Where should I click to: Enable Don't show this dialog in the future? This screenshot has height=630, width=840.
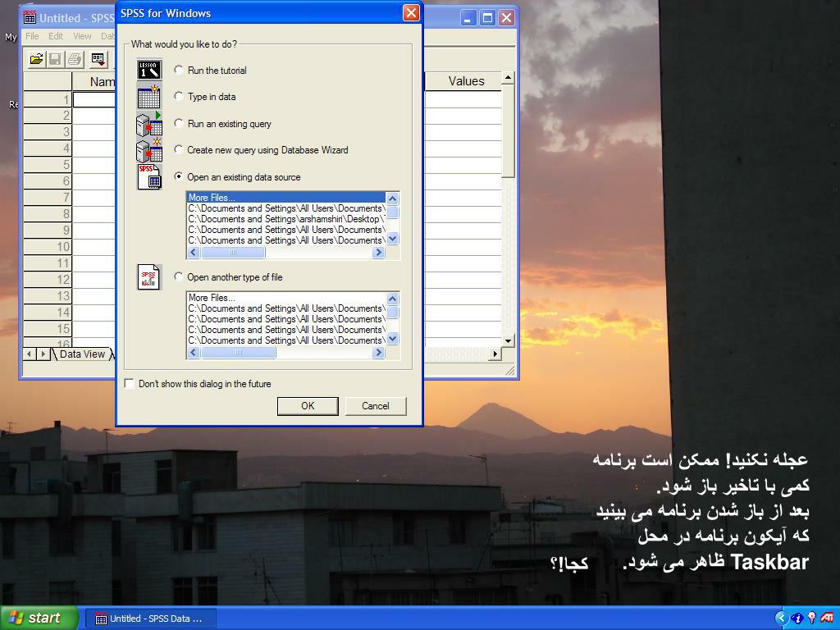point(129,384)
